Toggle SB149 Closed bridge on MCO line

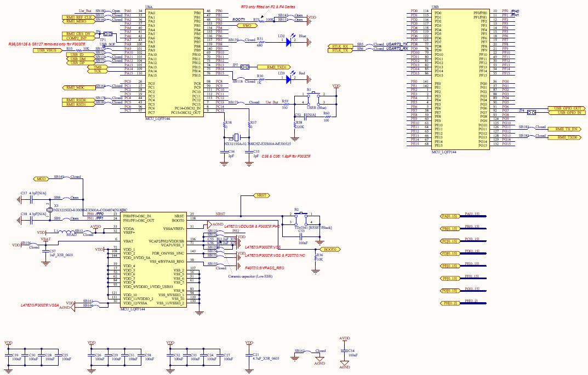[67, 177]
